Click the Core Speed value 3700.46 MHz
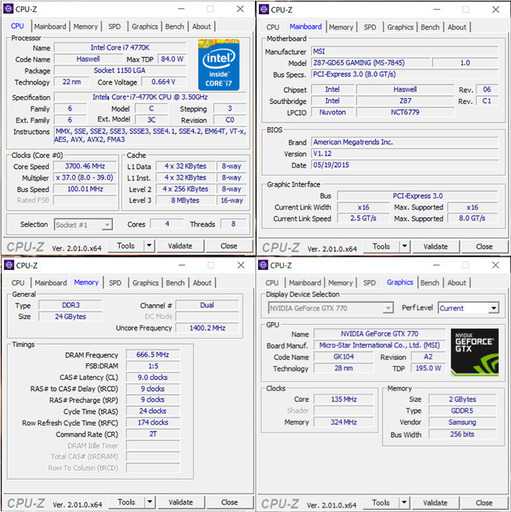 tap(85, 166)
